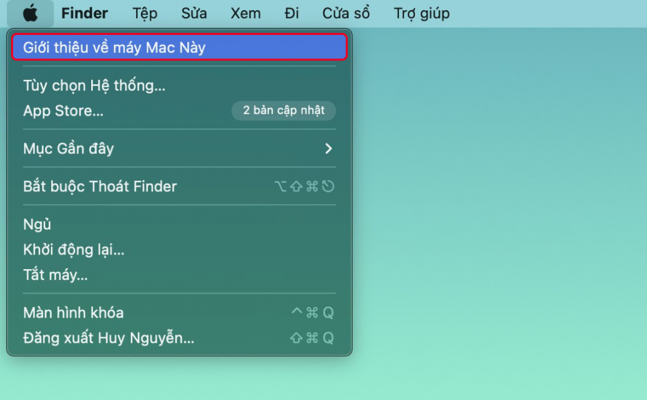Viewport: 647px width, 400px height.
Task: Click Đăng xuất Huy Nguyễn...
Action: (x=108, y=338)
